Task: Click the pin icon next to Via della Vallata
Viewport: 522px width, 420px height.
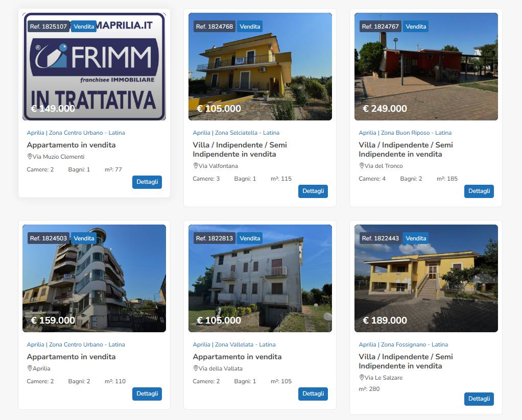Action: [x=196, y=368]
